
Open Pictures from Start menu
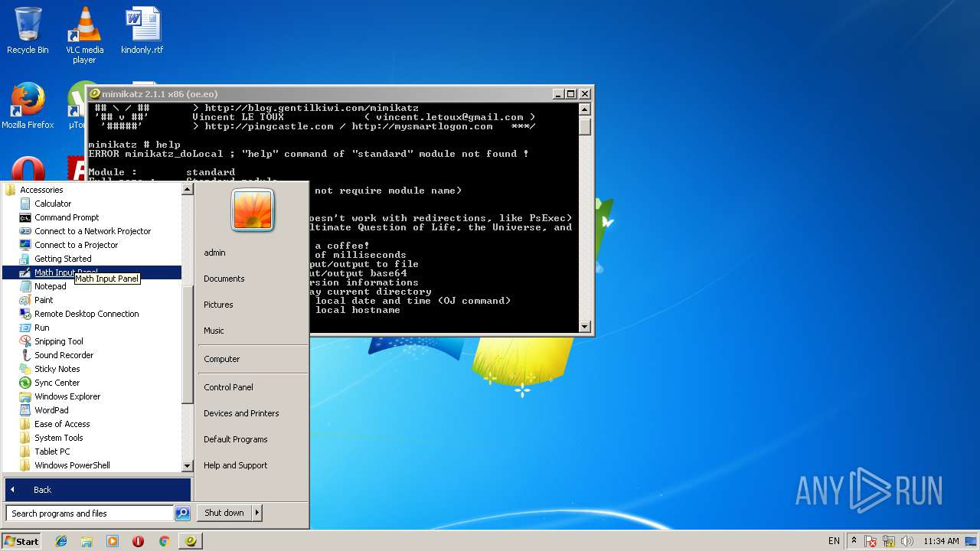point(218,305)
